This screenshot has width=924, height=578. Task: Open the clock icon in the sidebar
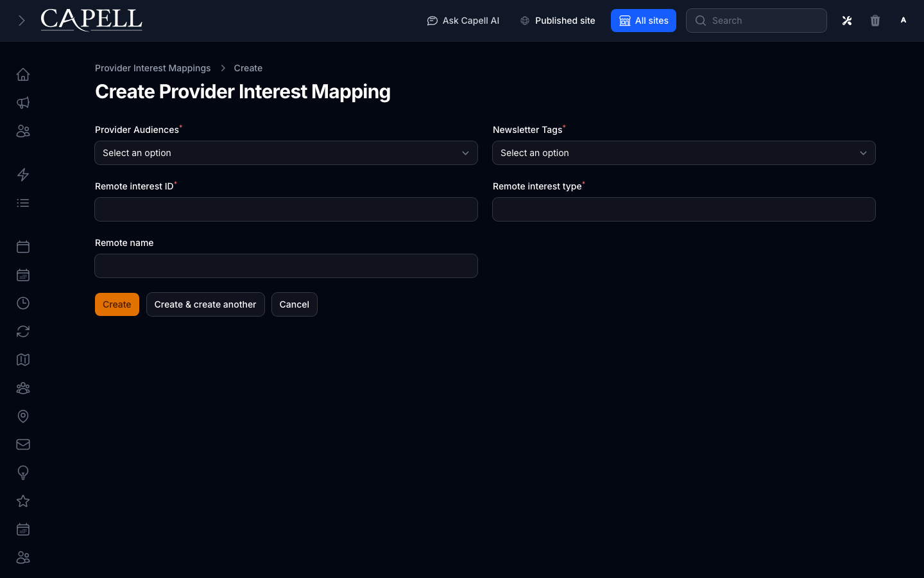[x=23, y=303]
